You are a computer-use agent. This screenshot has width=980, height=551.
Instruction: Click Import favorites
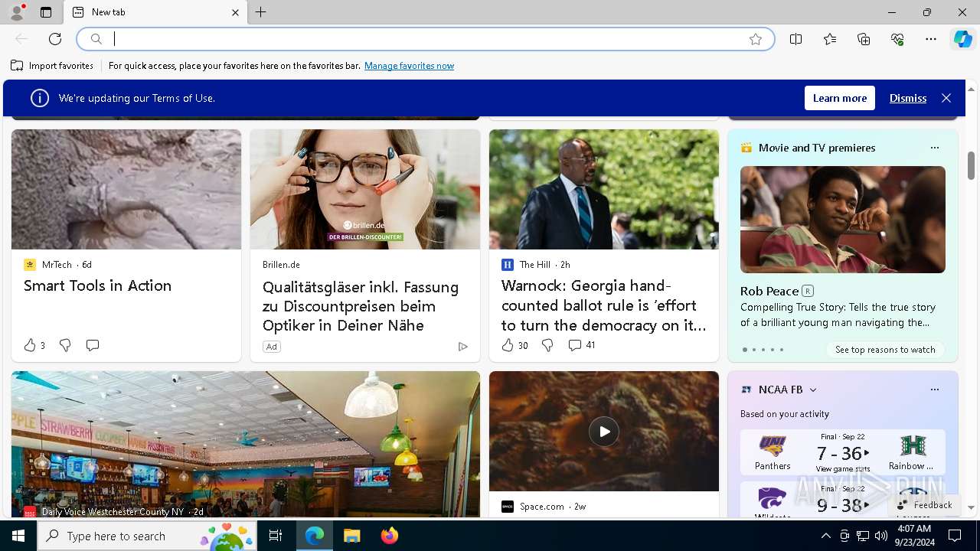coord(52,66)
